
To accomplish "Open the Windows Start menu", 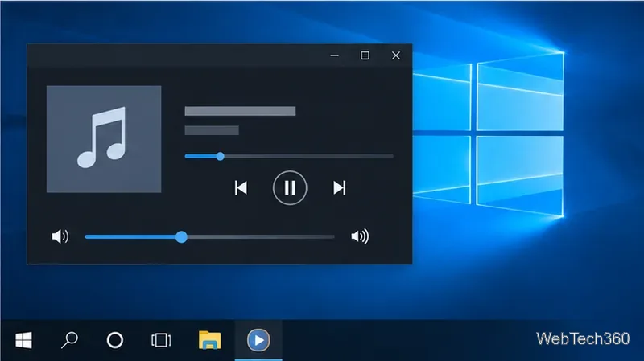I will [23, 340].
